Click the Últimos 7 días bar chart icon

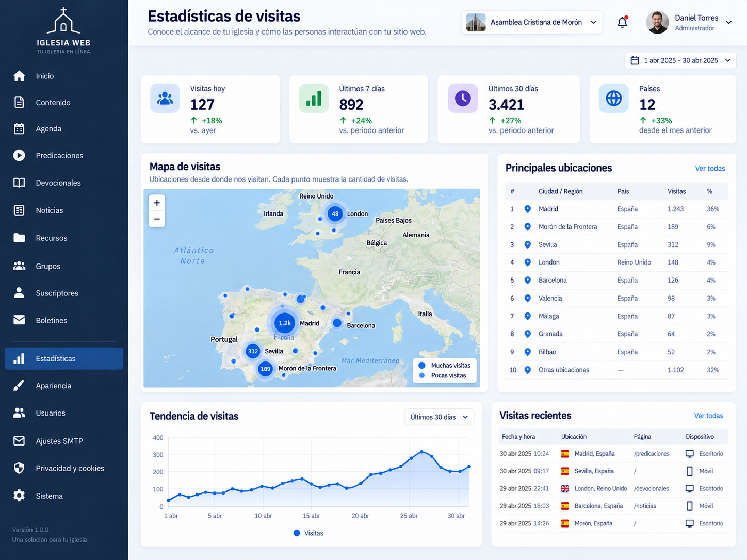314,98
